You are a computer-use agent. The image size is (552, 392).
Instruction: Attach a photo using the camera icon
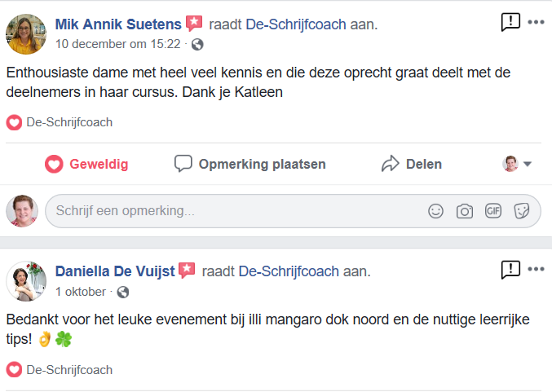[x=465, y=211]
